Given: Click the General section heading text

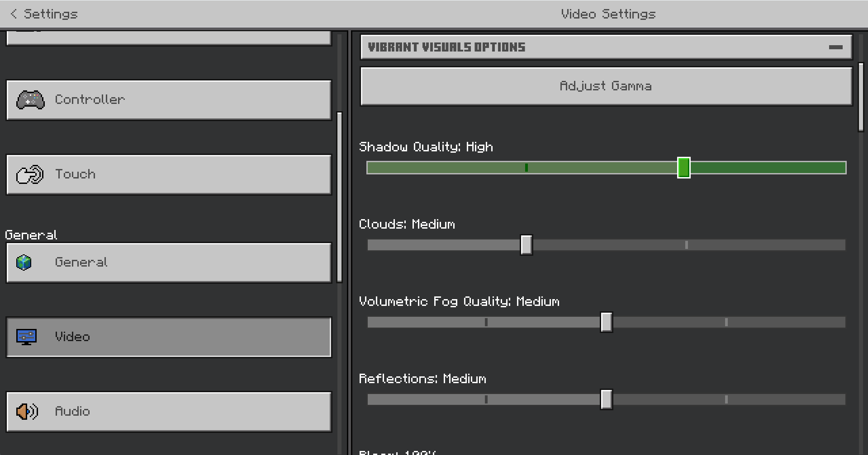Looking at the screenshot, I should click(31, 235).
